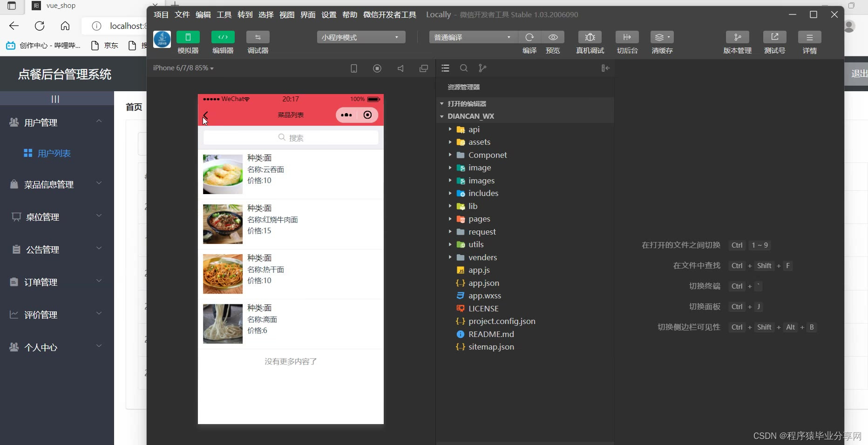Open the 小程序模式 mode dropdown
Image resolution: width=868 pixels, height=445 pixels.
click(361, 37)
